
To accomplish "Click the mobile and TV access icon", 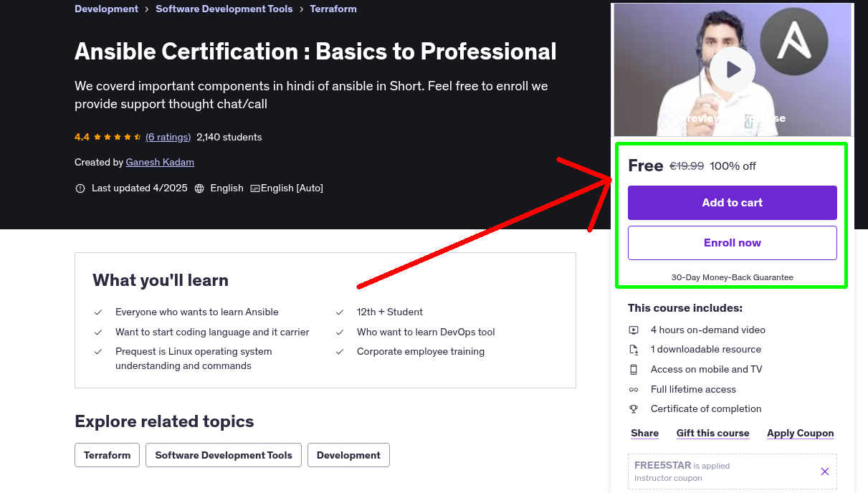I will point(634,369).
